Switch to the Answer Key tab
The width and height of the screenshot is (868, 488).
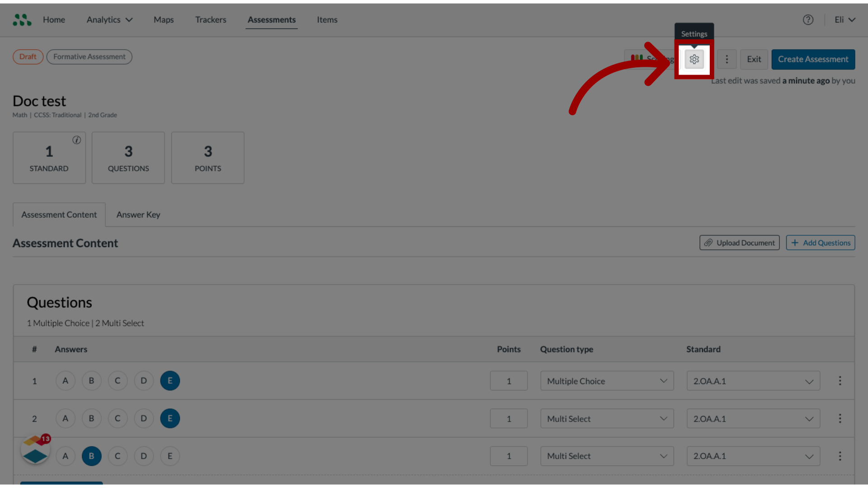tap(138, 214)
